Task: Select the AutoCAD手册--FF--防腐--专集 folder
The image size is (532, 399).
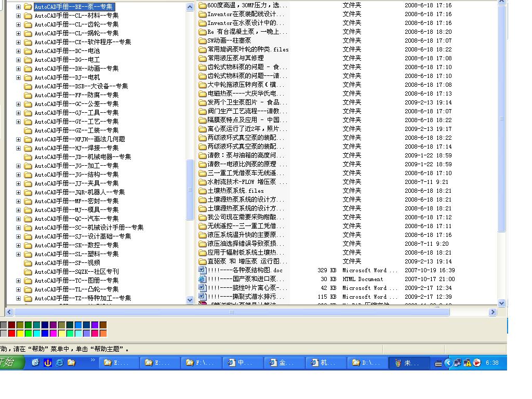Action: (76, 95)
